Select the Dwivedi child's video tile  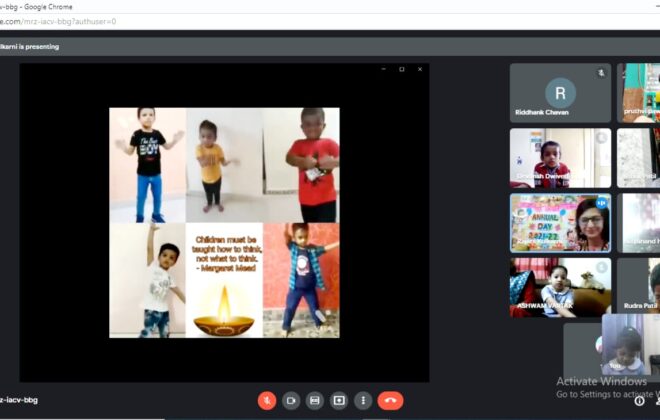pos(560,158)
